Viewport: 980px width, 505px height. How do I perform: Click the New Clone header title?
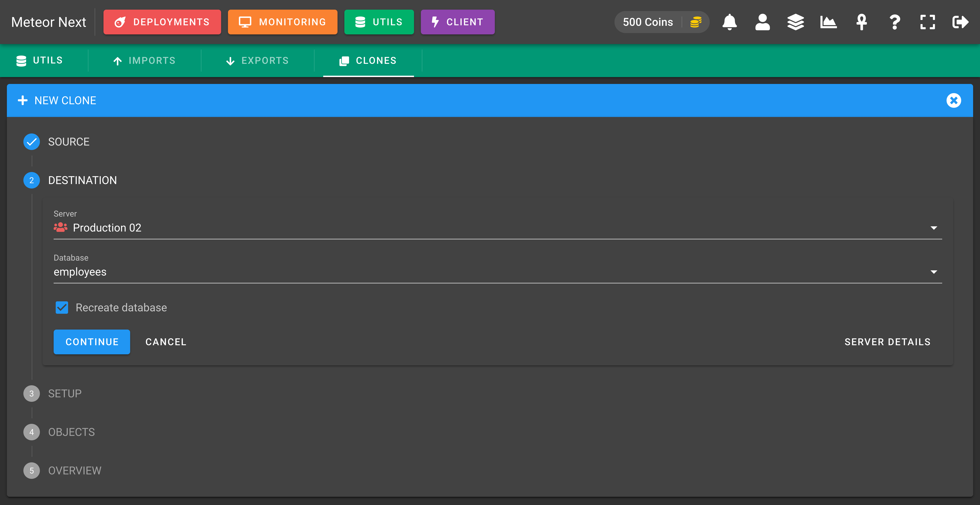[x=66, y=100]
